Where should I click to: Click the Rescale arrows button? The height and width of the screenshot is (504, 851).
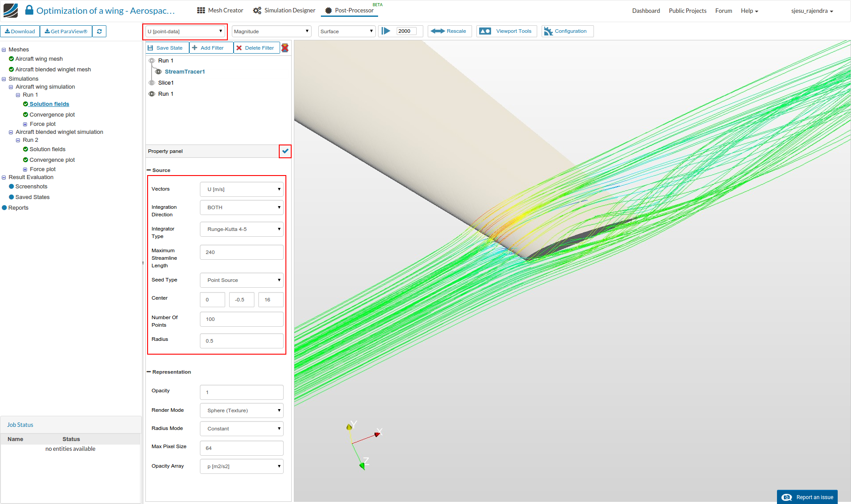click(449, 31)
